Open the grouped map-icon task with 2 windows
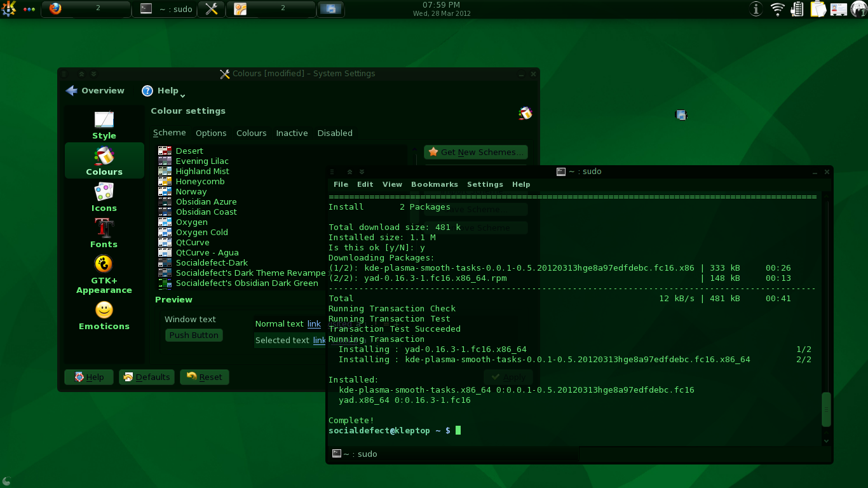This screenshot has height=488, width=868. [272, 9]
